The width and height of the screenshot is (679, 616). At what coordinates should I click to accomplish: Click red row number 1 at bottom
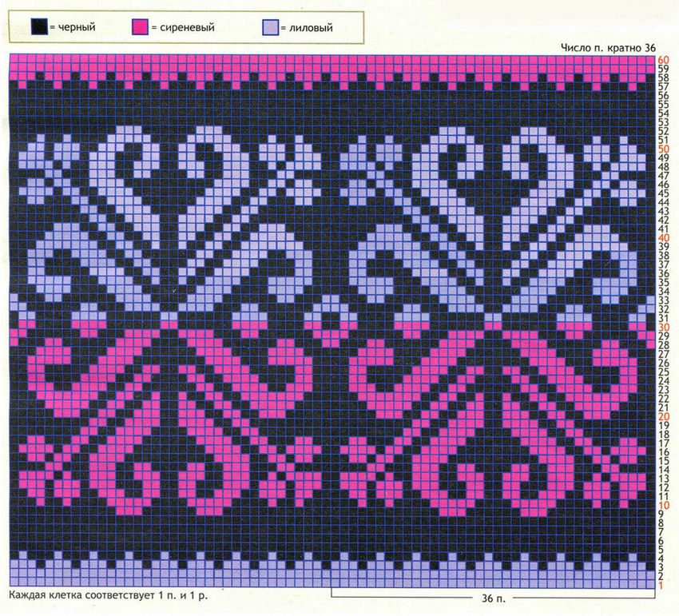pyautogui.click(x=663, y=586)
